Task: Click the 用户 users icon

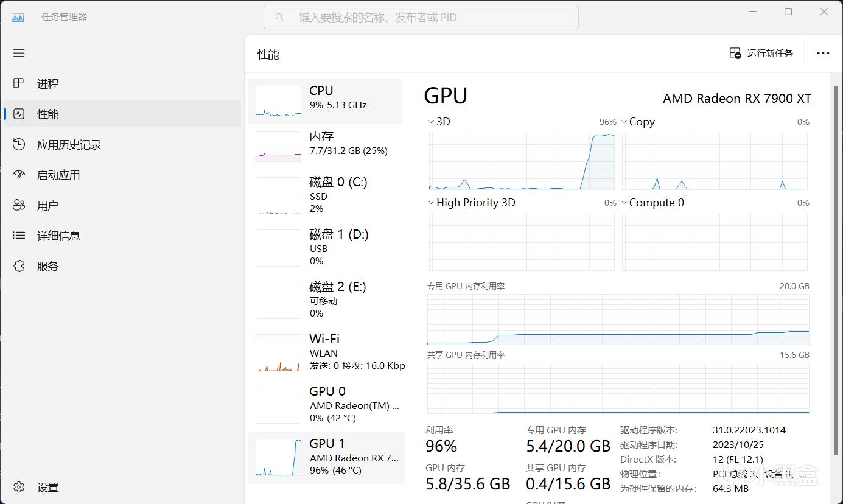Action: 19,205
